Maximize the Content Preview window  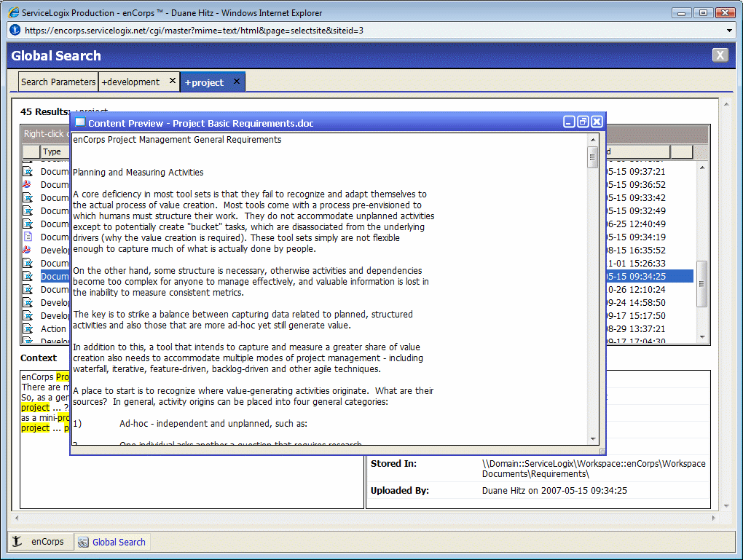[583, 122]
